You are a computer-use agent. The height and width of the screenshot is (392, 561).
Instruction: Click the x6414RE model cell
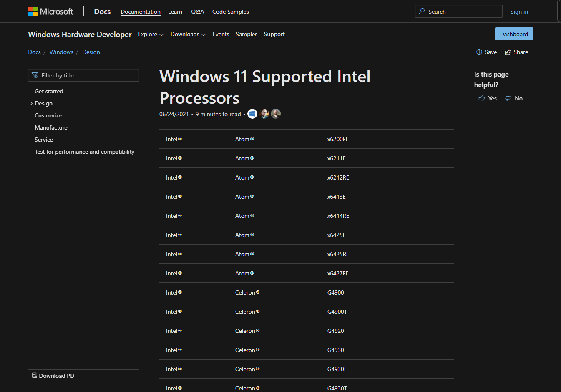tap(338, 216)
